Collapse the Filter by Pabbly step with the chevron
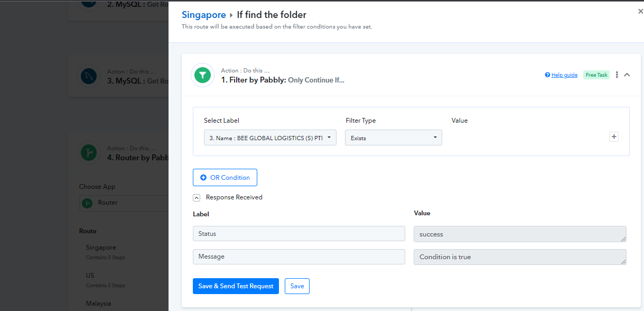Viewport: 644px width, 311px height. tap(627, 75)
